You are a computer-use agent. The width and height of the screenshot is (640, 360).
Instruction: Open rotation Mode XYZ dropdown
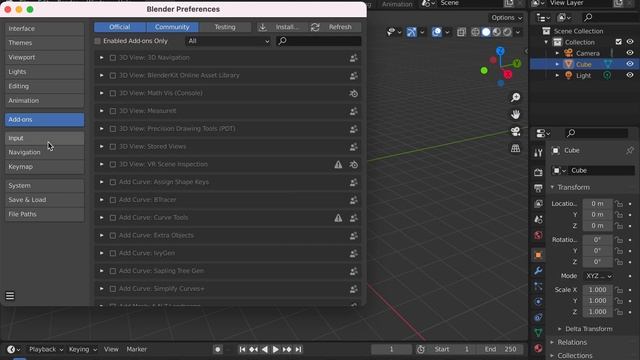tap(598, 276)
